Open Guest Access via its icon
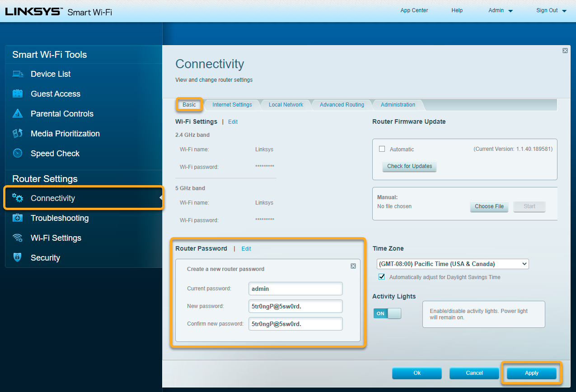 click(x=18, y=94)
